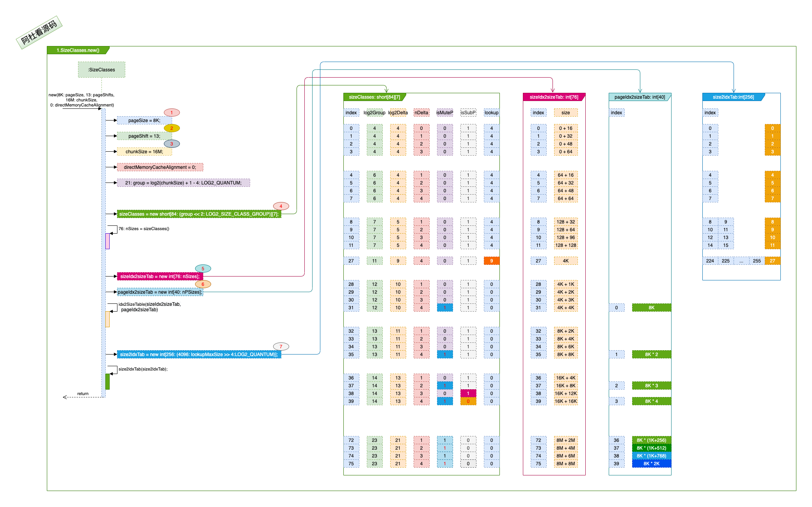
Task: Select the orange isSubP cell 0 in row 39
Action: pyautogui.click(x=468, y=401)
